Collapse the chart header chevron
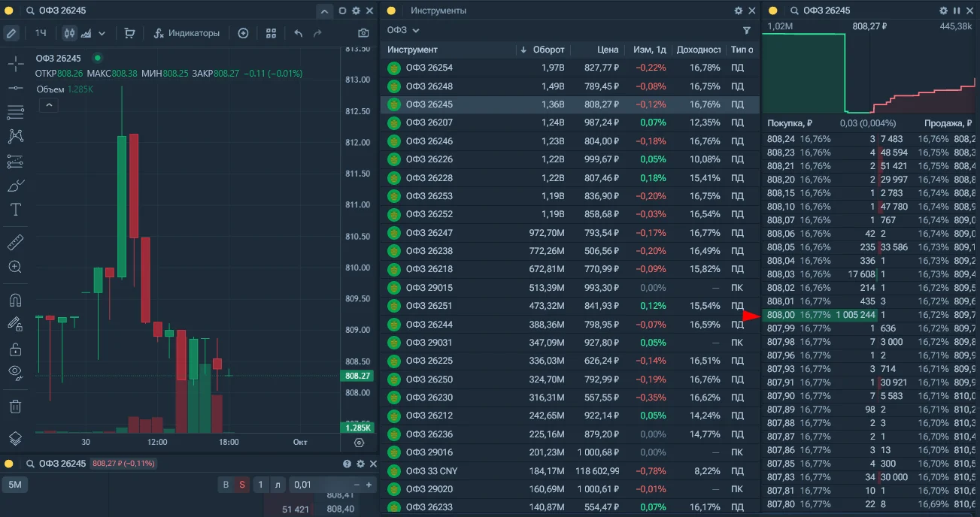Viewport: 980px width, 517px height. click(323, 11)
